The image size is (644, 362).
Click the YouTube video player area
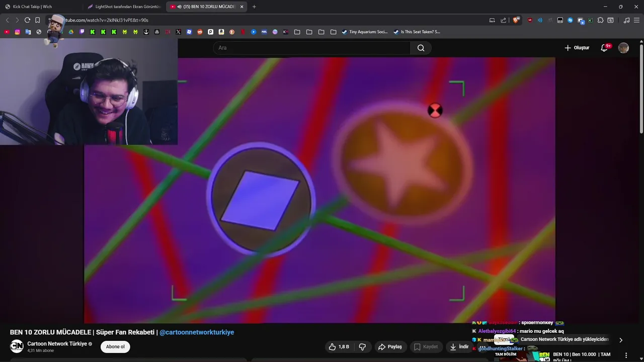[x=319, y=190]
